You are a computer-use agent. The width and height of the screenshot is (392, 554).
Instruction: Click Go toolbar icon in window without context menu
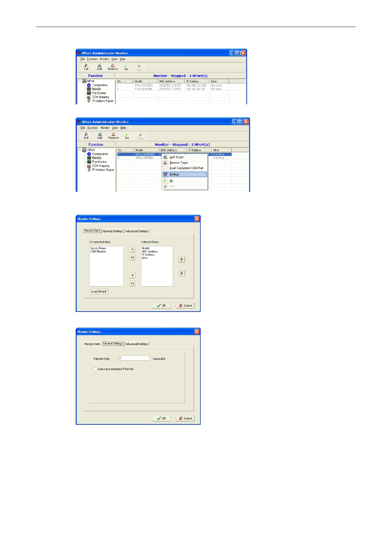(126, 67)
